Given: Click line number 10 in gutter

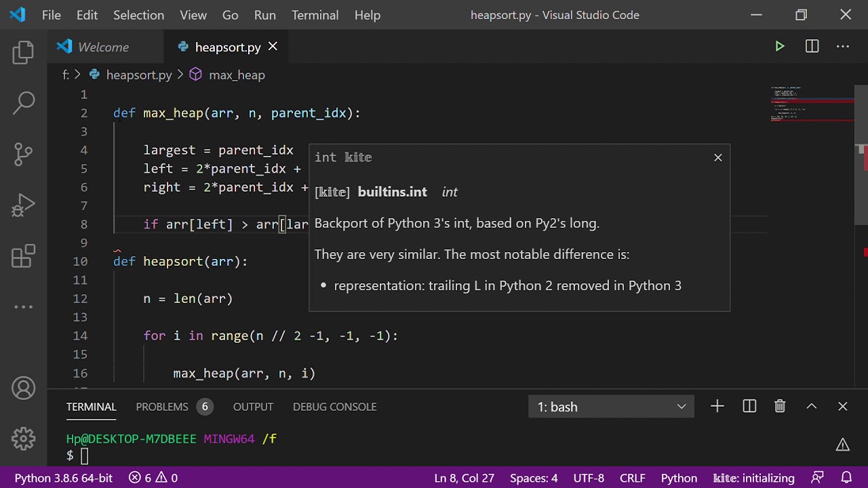Looking at the screenshot, I should pyautogui.click(x=80, y=262).
